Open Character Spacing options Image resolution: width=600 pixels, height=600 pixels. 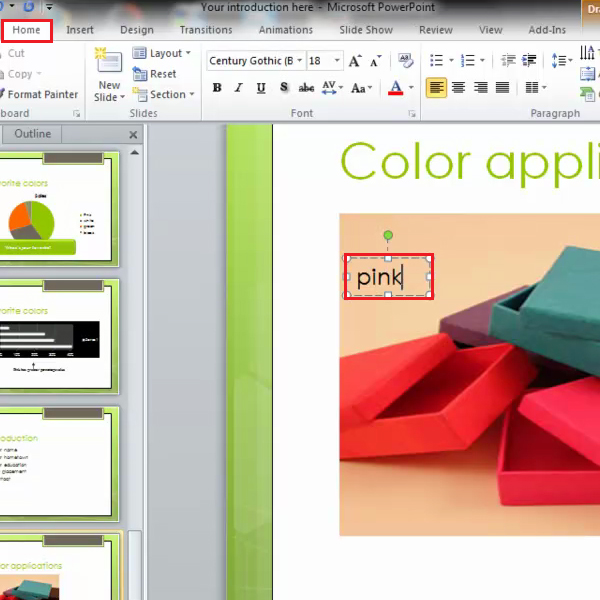coord(332,88)
